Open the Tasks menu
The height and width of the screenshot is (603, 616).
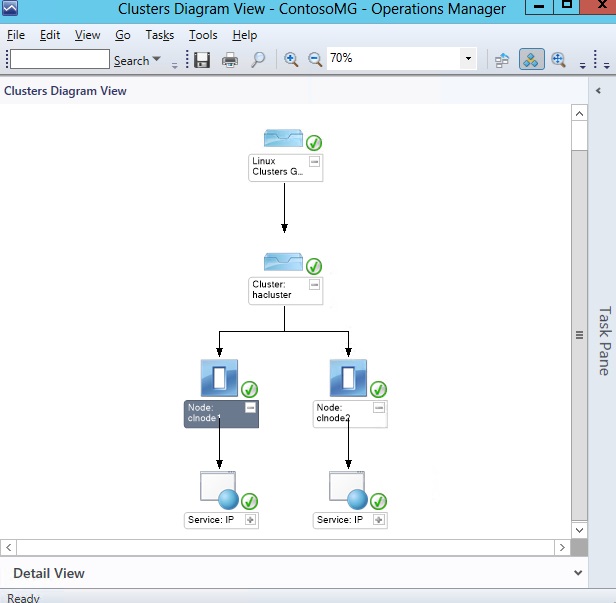159,35
